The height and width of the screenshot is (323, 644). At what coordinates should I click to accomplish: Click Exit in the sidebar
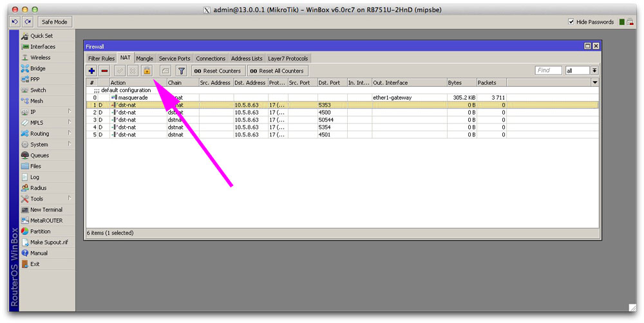47,264
